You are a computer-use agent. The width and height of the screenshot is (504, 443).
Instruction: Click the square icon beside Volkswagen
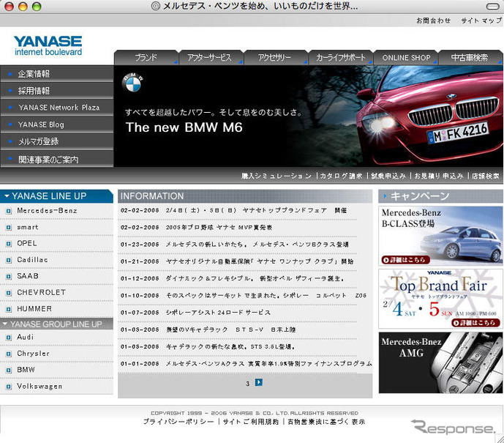tap(9, 387)
